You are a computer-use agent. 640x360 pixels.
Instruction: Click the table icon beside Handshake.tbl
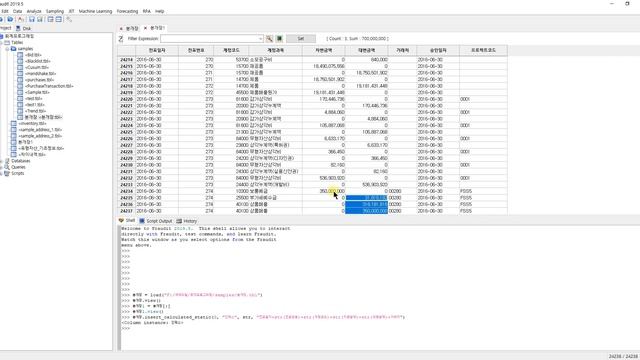pyautogui.click(x=20, y=73)
